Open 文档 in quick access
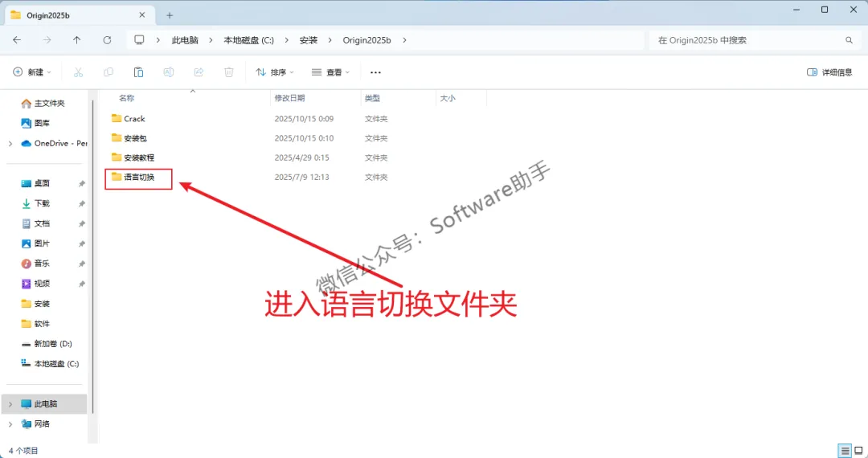 (x=36, y=223)
